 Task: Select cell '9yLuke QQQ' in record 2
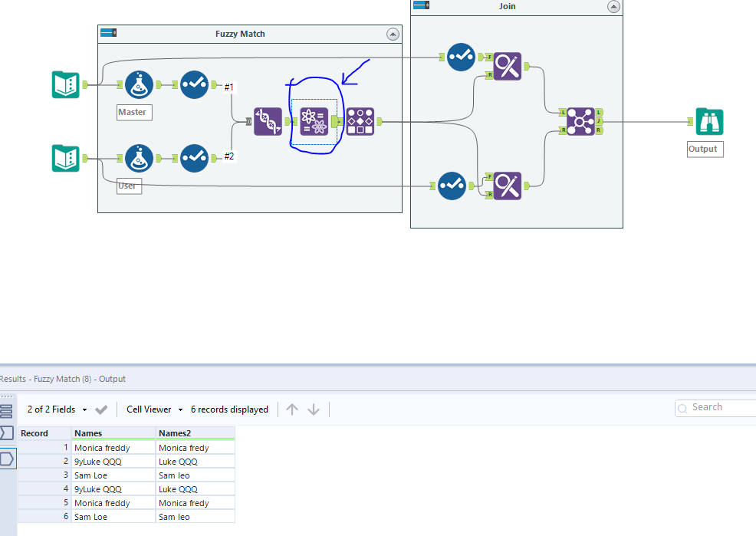pos(113,462)
